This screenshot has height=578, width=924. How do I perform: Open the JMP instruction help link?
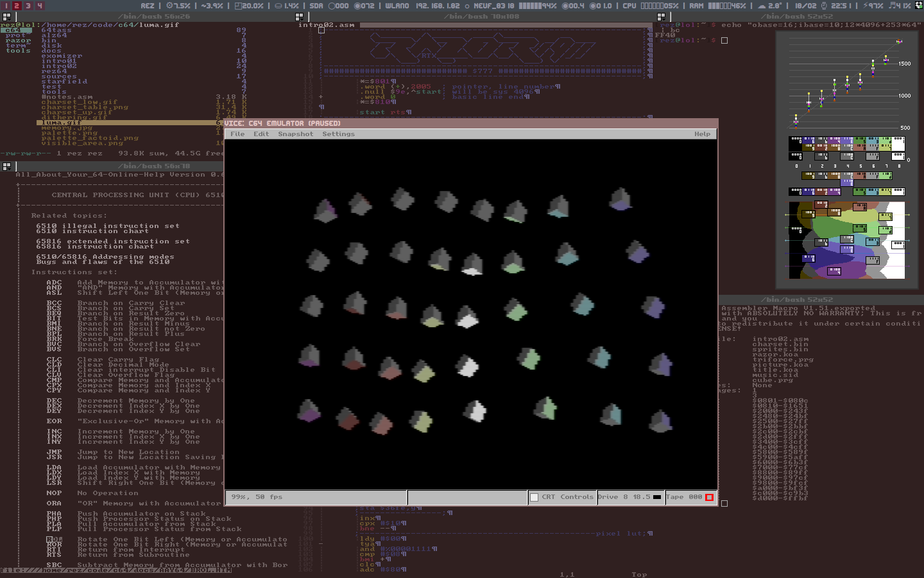[54, 452]
